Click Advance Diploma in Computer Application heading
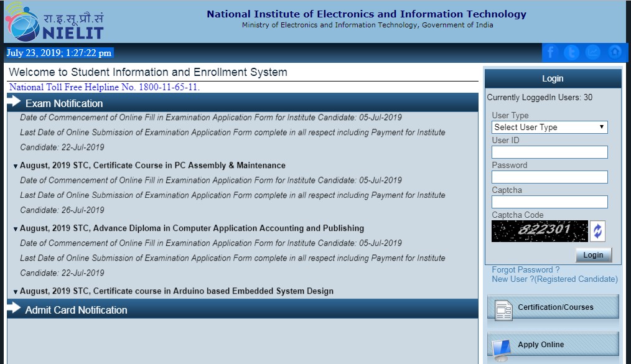631x364 pixels. click(192, 228)
